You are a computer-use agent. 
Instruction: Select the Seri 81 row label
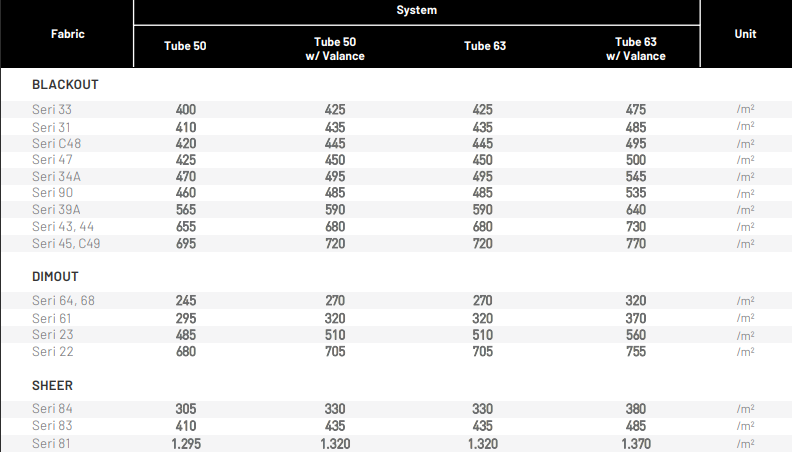pyautogui.click(x=51, y=443)
